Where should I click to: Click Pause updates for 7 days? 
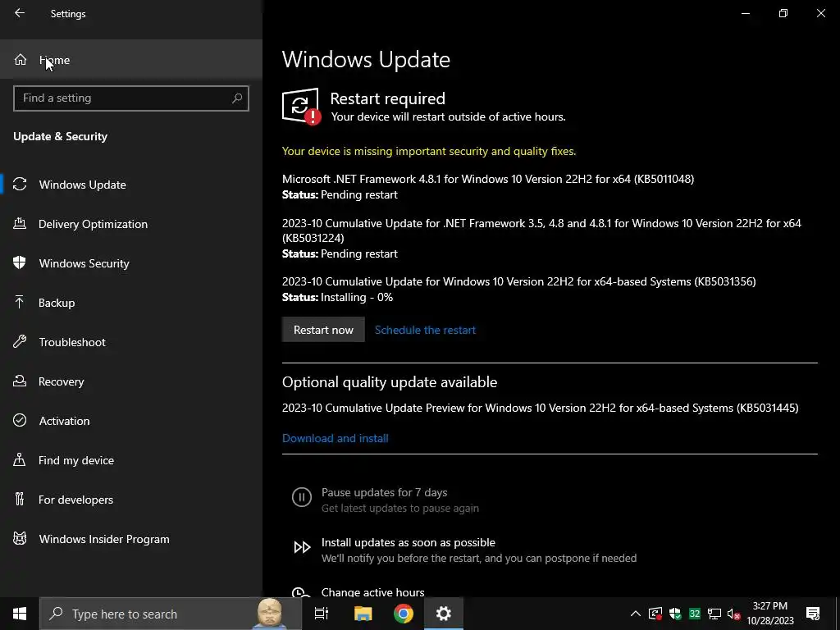[x=384, y=492]
